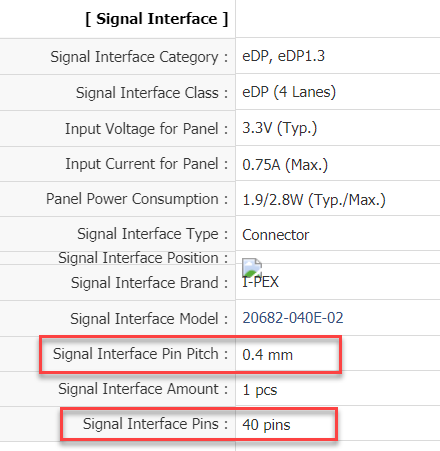Select the Signal Interface Pins label
The image size is (440, 451).
(x=155, y=424)
